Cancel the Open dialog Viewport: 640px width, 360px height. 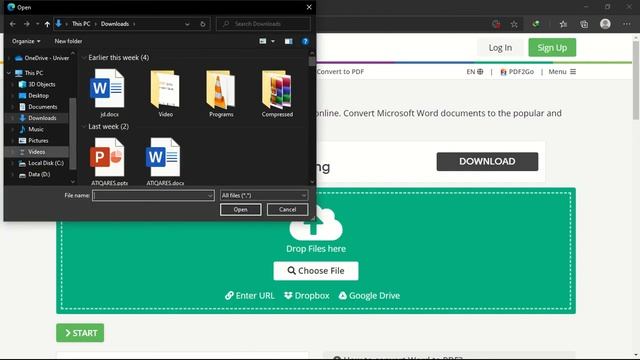point(287,209)
